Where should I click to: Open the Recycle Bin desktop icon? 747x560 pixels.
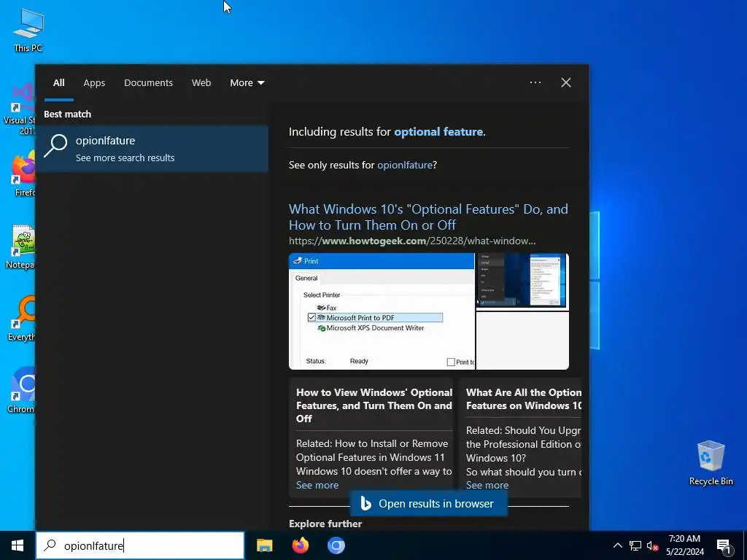point(711,463)
